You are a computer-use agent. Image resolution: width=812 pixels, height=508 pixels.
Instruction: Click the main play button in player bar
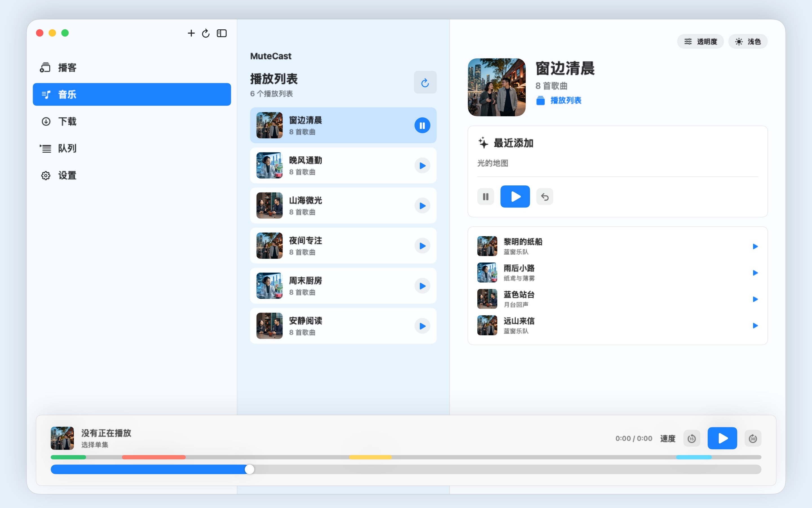[x=722, y=438]
